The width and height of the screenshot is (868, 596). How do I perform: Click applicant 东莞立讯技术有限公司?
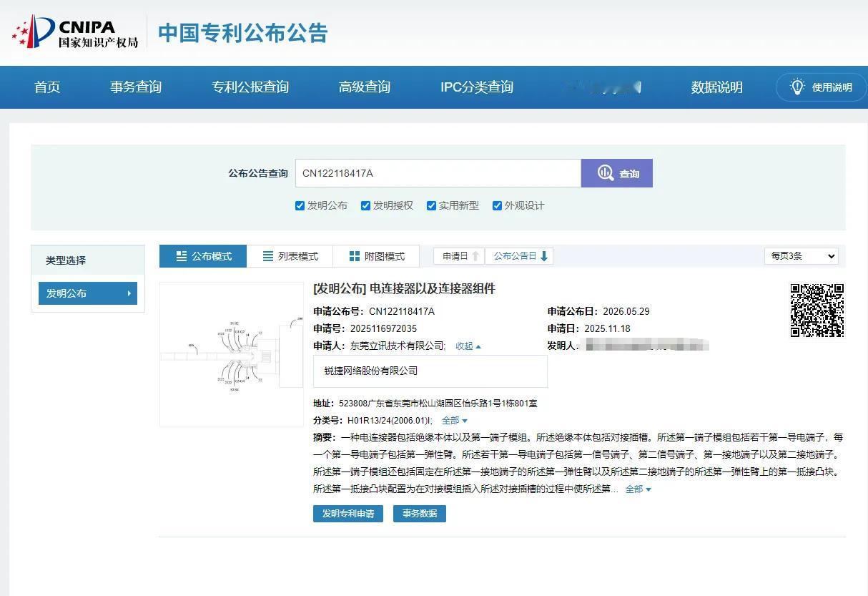click(x=398, y=346)
